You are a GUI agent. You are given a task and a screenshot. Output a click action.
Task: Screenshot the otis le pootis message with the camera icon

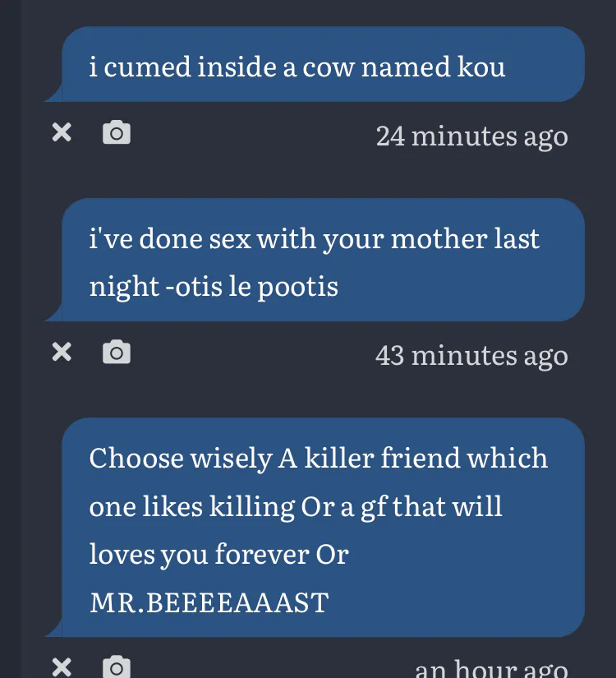point(117,353)
